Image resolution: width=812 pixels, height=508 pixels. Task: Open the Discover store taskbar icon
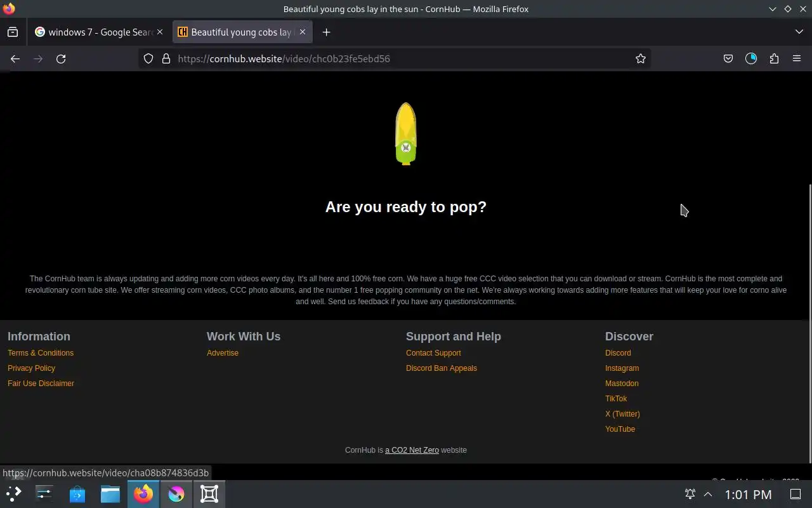[x=77, y=493]
